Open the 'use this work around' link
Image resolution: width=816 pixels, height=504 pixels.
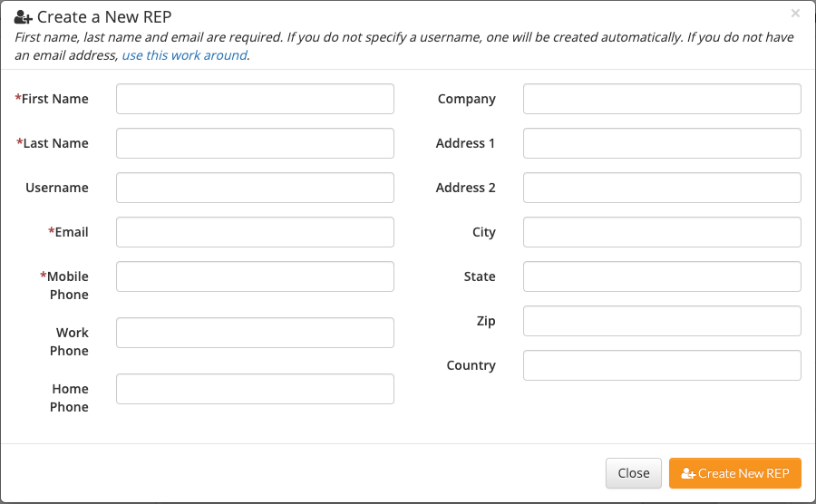coord(184,55)
